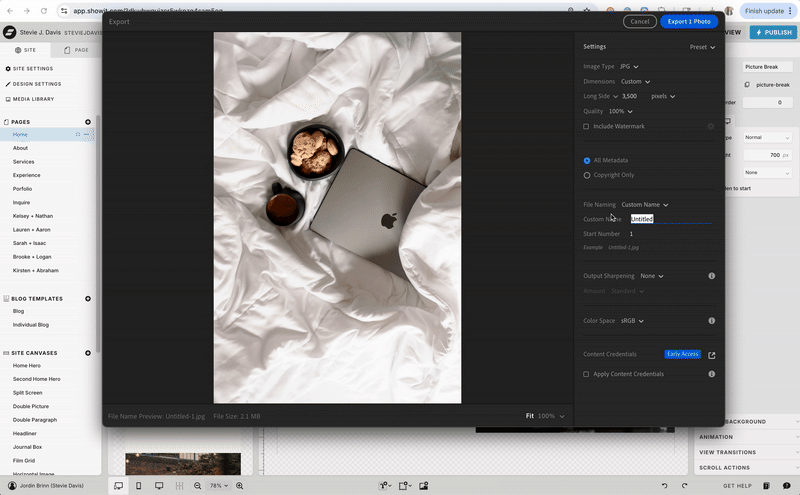Open the Quality 100% dropdown
This screenshot has width=800, height=495.
click(620, 111)
